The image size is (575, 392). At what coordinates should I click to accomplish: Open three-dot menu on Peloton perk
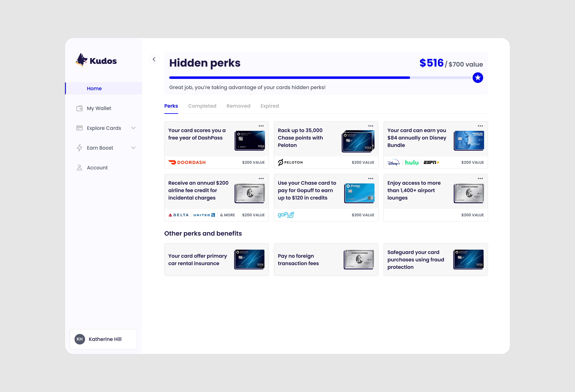pos(370,126)
